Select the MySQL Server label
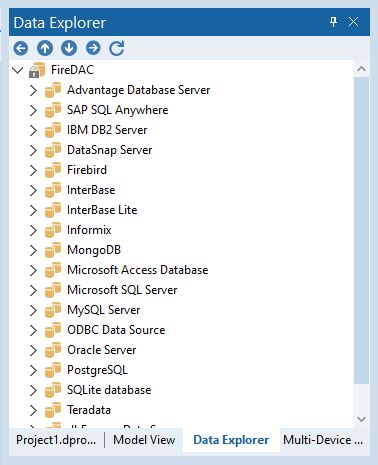Image resolution: width=378 pixels, height=465 pixels. 104,310
